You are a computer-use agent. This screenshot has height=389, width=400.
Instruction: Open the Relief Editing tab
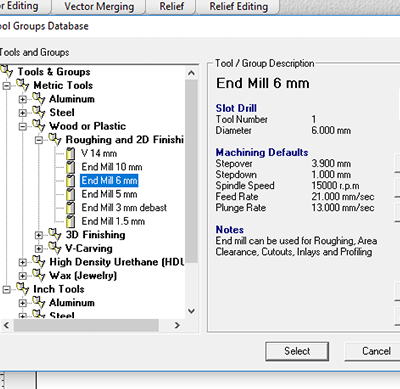pos(239,7)
